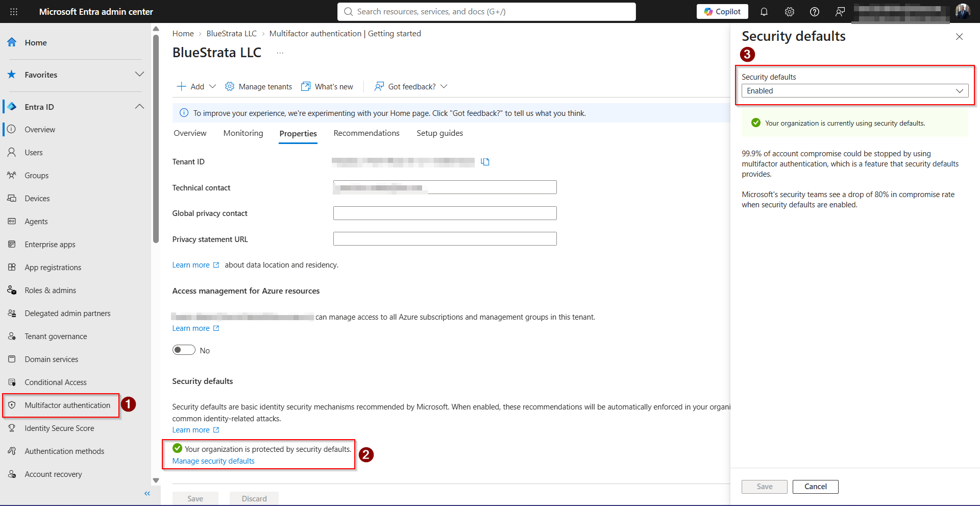Switch to the Monitoring tab
This screenshot has height=506, width=980.
[243, 133]
